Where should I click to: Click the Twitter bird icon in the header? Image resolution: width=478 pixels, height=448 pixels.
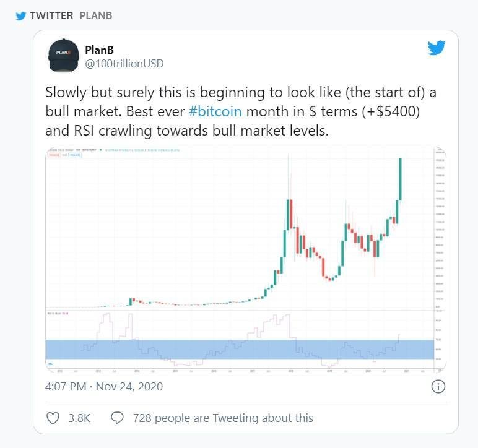tap(20, 15)
